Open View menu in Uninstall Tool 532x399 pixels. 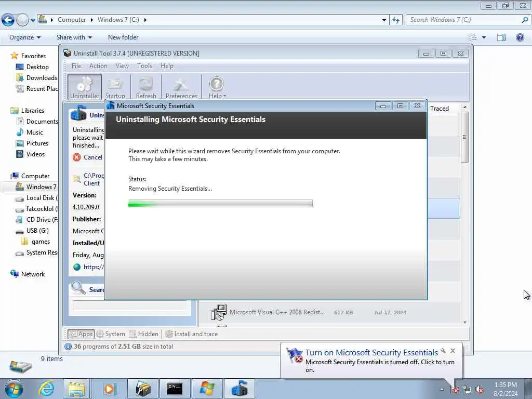122,66
